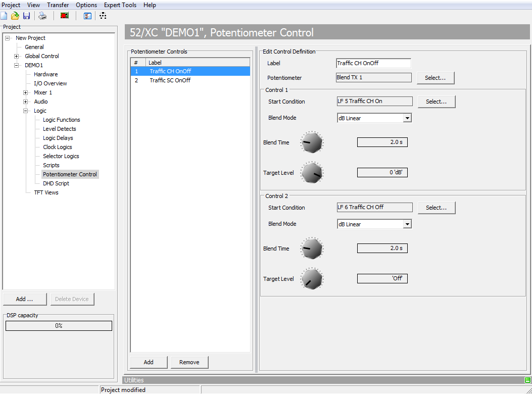Turn the Blend Time knob in Control 1
The height and width of the screenshot is (394, 532).
(x=312, y=142)
